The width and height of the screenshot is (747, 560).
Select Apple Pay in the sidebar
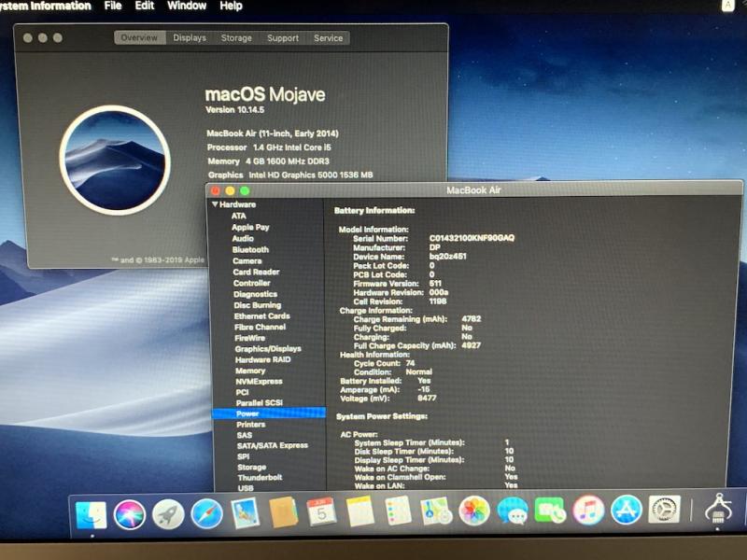click(x=250, y=227)
